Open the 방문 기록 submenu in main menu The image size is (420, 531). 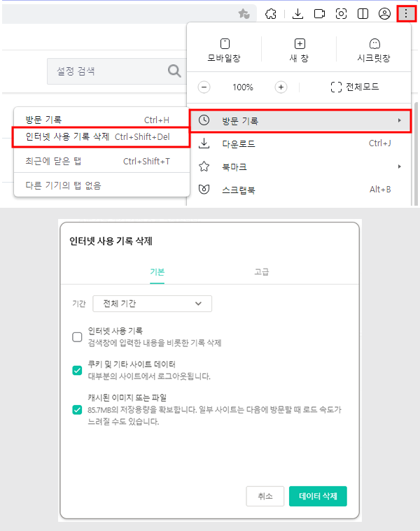300,120
